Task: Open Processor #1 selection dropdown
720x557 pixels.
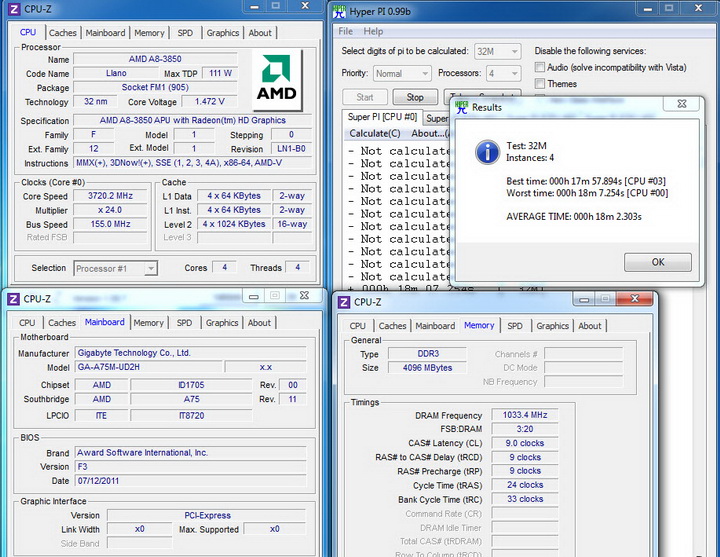Action: tap(116, 268)
